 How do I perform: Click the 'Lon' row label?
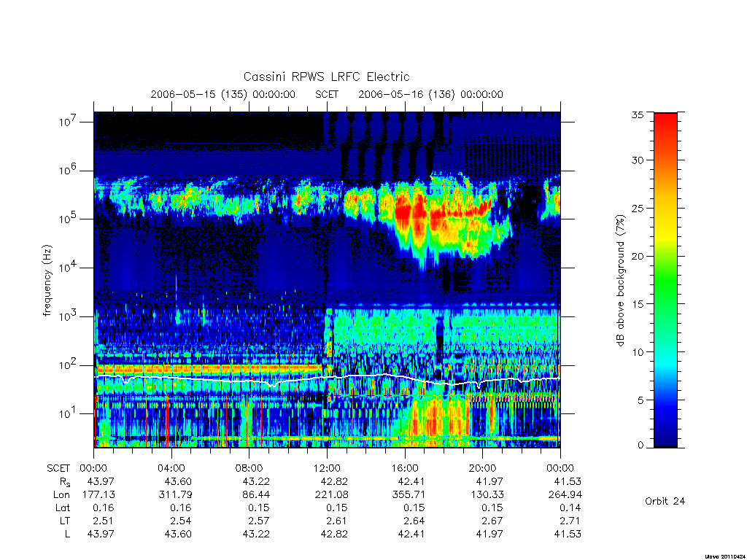[61, 495]
